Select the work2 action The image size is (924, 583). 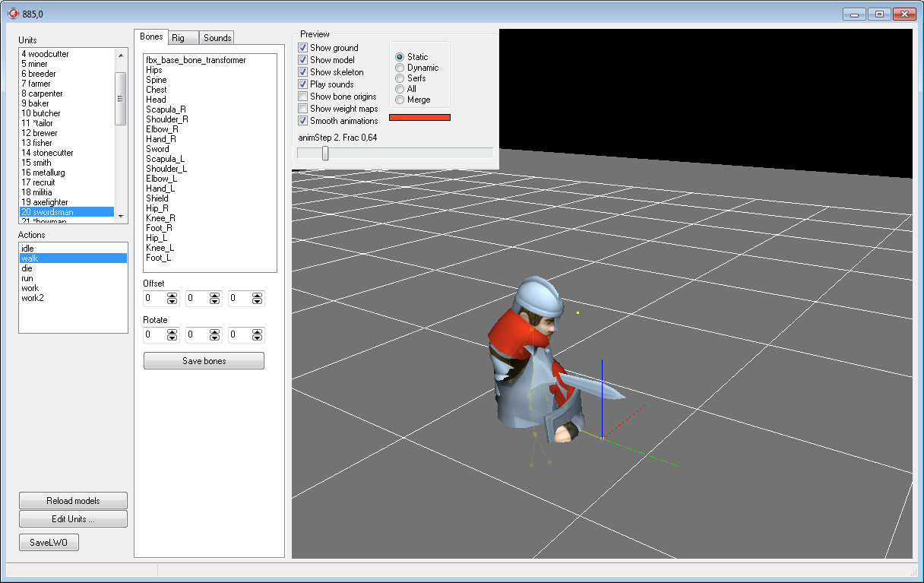[73, 298]
